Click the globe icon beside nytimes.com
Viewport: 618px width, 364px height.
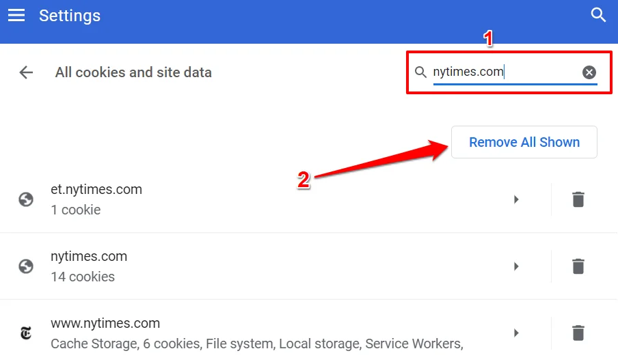26,266
